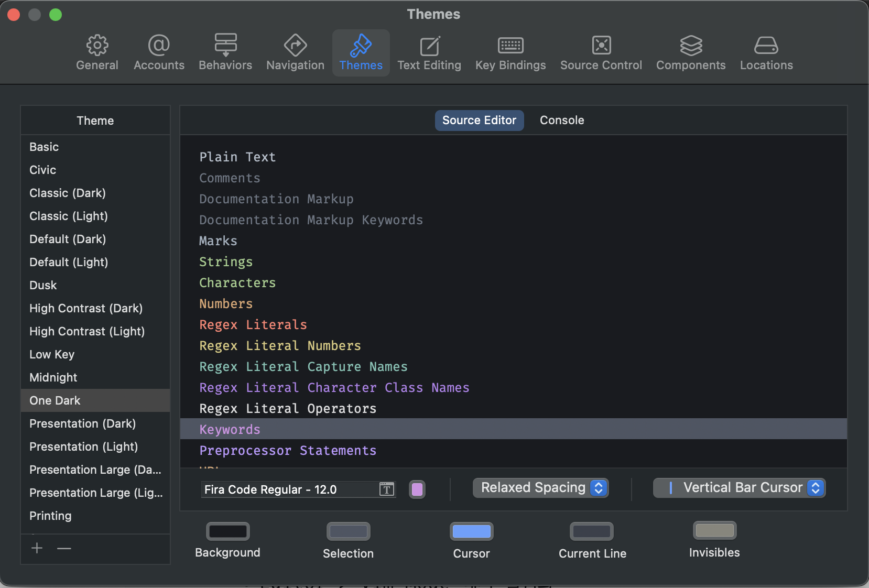
Task: Select the Classic (Light) theme
Action: [95, 216]
